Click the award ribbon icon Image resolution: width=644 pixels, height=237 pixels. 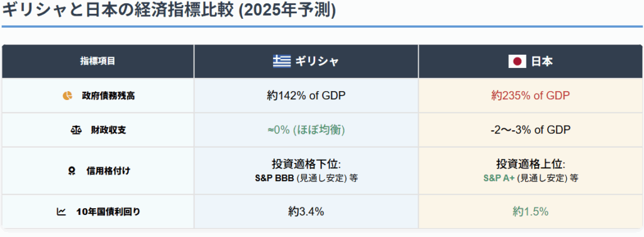(72, 171)
